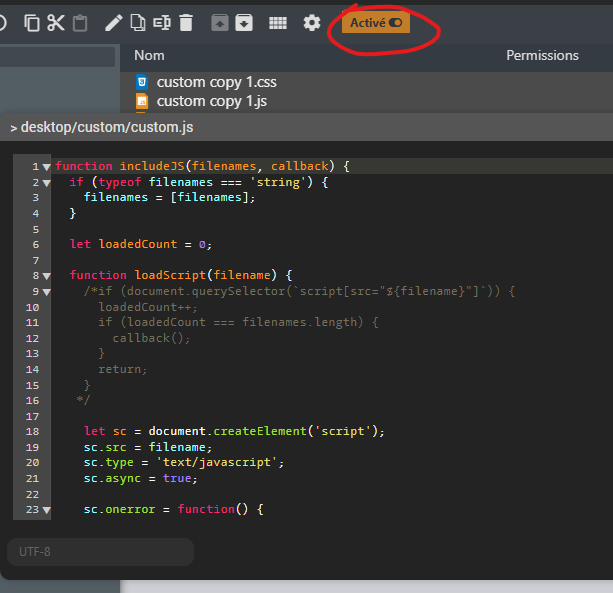Place cursor on 'let loadedCount = 0;' line
Viewport: 613px width, 593px height.
(x=141, y=244)
